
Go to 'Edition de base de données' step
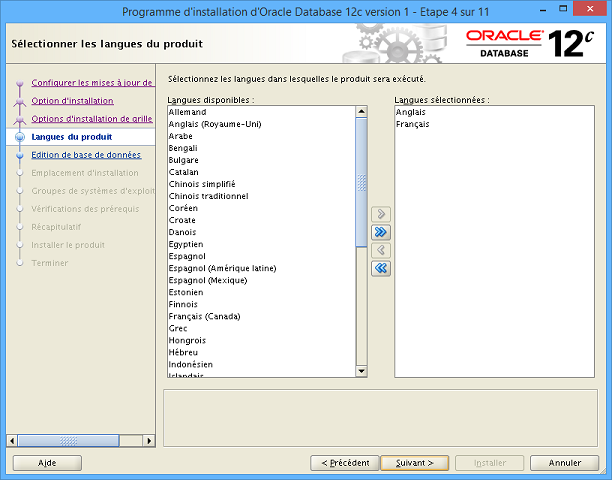point(86,155)
